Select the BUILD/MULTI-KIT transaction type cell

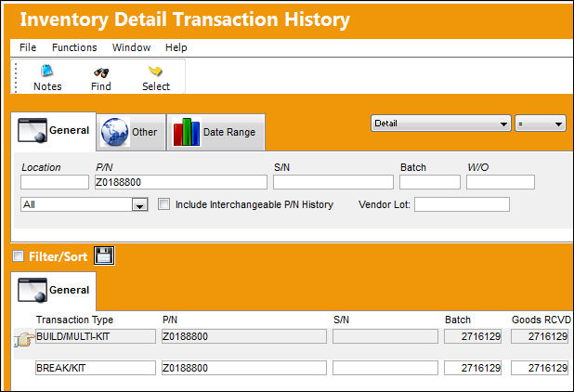[96, 336]
